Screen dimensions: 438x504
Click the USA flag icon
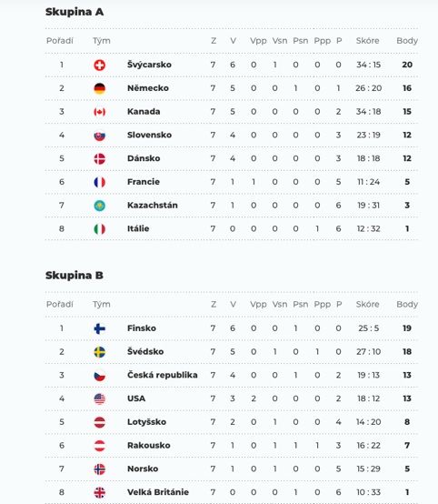tap(100, 399)
